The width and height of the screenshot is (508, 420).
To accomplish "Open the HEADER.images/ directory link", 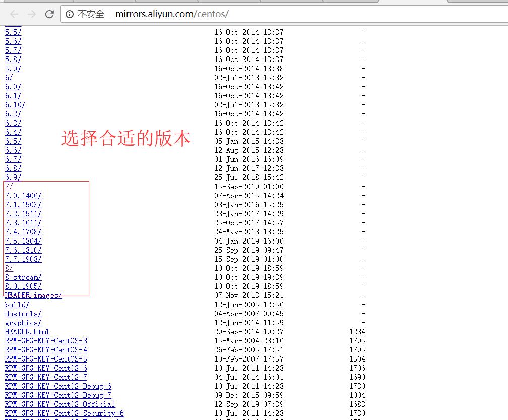I will coord(33,295).
